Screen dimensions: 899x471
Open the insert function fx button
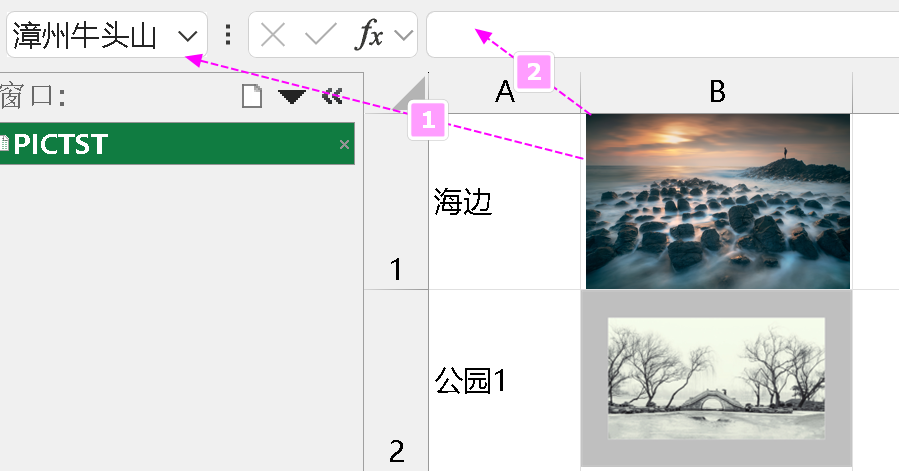tap(369, 36)
